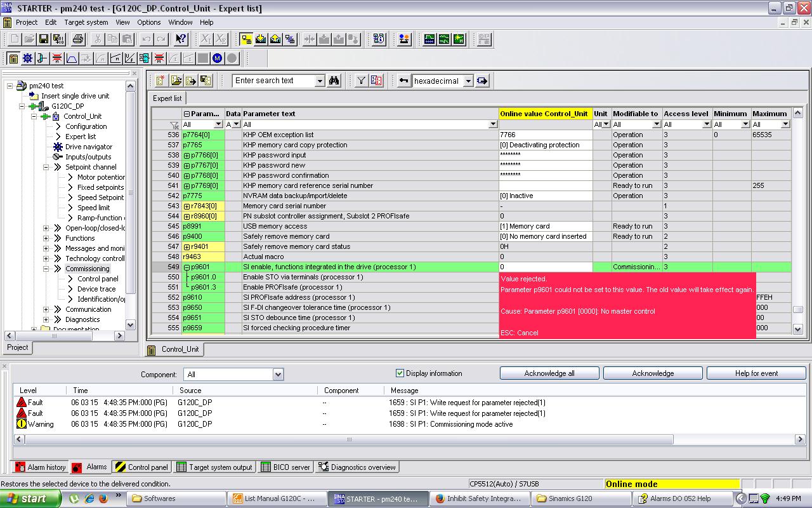
Task: Open the Unit column filter dropdown
Action: (606, 124)
